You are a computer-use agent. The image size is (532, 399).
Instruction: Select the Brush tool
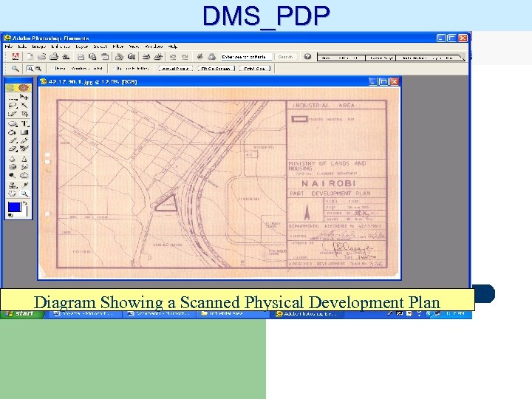pyautogui.click(x=13, y=140)
